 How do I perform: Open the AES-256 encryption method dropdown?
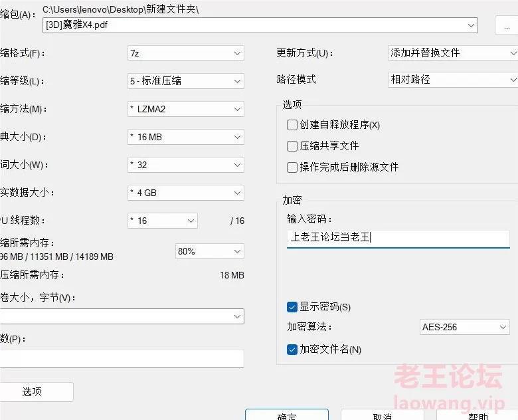pyautogui.click(x=464, y=327)
